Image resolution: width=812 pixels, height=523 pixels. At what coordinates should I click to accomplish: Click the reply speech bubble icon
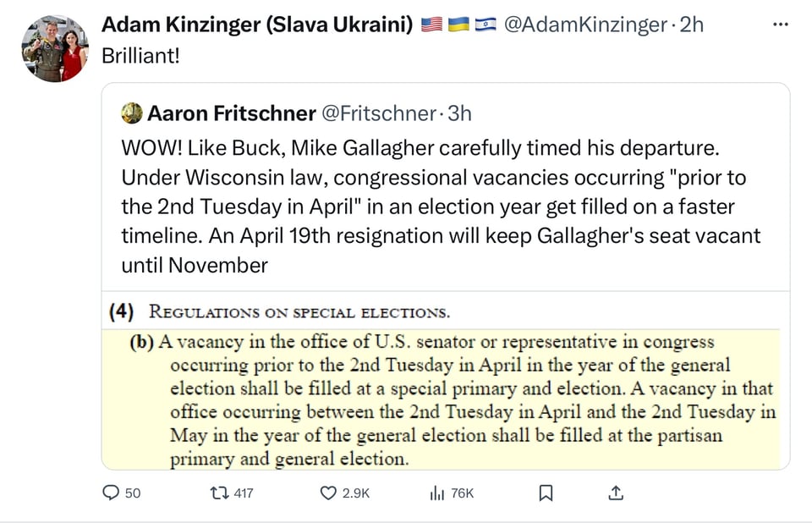tap(111, 493)
